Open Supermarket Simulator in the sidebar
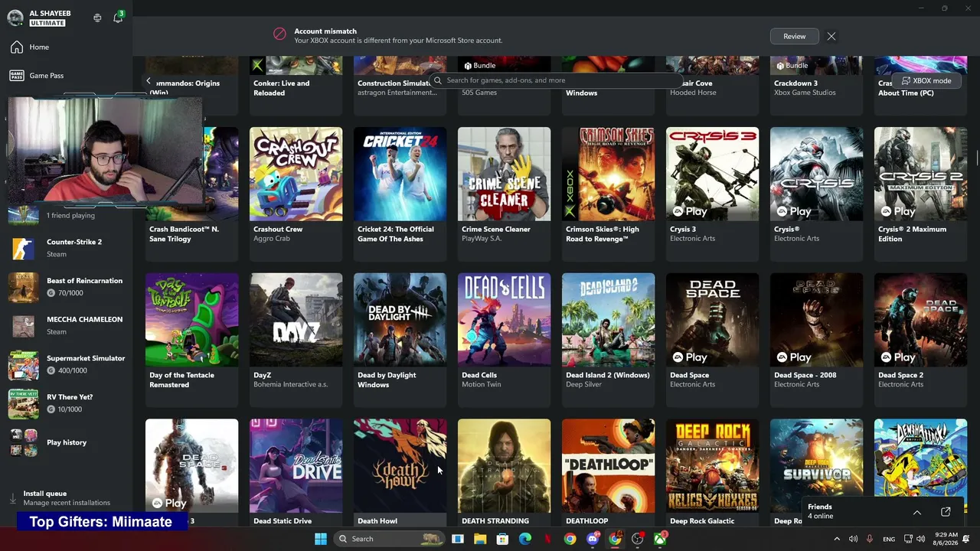The image size is (980, 551). tap(67, 364)
